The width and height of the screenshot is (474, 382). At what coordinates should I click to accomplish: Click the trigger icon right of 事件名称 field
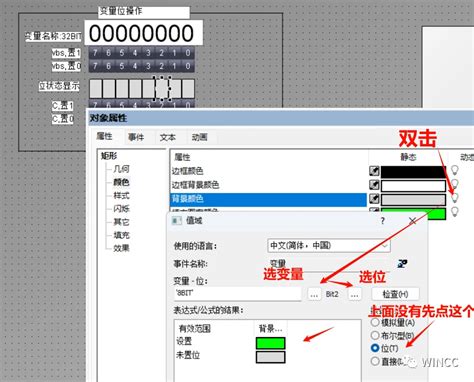[x=402, y=264]
